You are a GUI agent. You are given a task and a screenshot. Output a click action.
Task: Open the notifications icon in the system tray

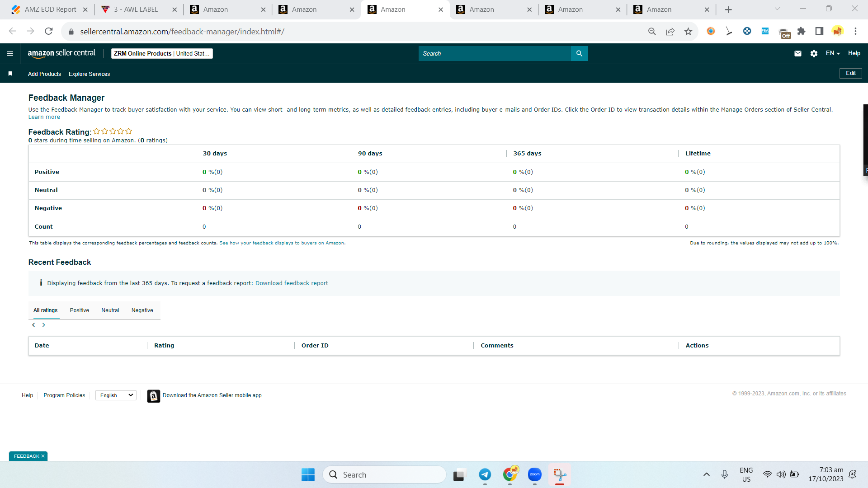(853, 474)
